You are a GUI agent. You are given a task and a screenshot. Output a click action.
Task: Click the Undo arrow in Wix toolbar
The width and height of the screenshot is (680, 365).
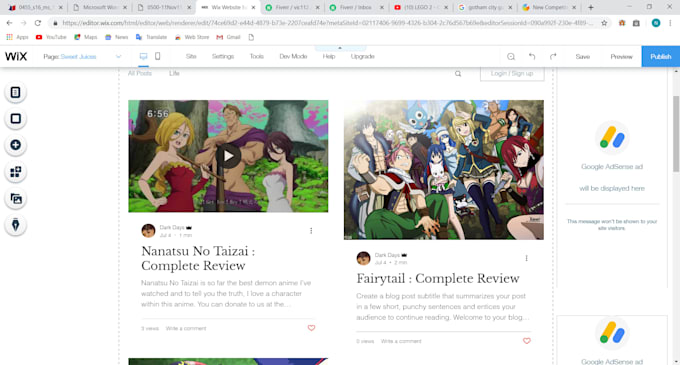coord(532,57)
